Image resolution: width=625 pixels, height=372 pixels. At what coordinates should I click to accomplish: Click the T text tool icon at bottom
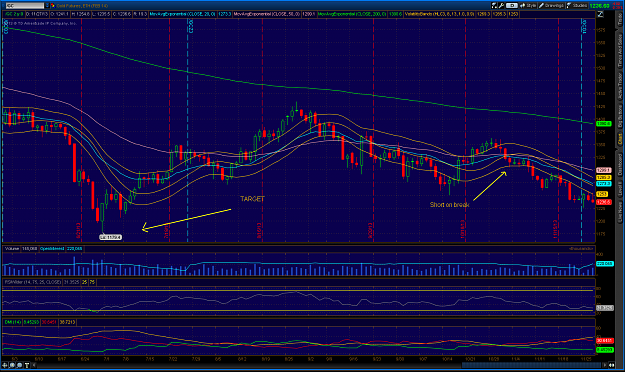[27, 365]
